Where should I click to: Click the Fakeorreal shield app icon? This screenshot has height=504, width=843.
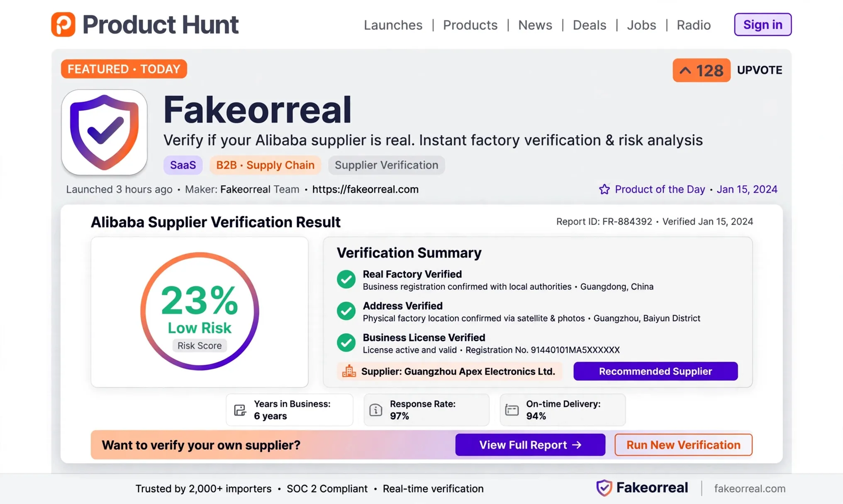pyautogui.click(x=104, y=132)
